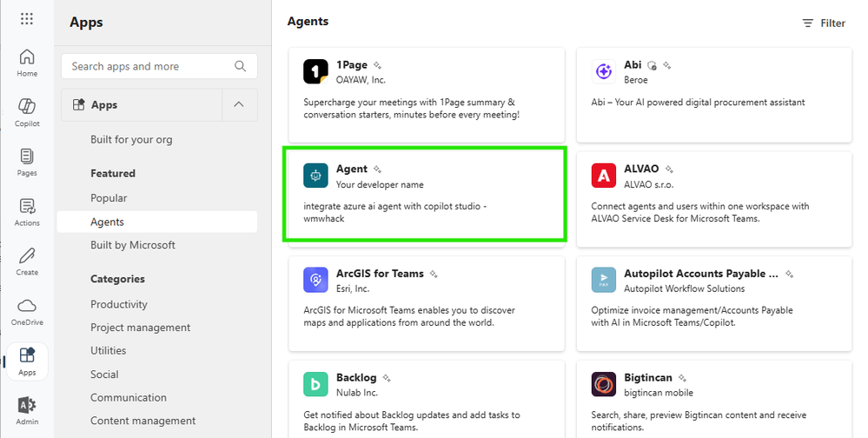Click the ALVAO red logo
The width and height of the screenshot is (868, 438).
pos(603,176)
